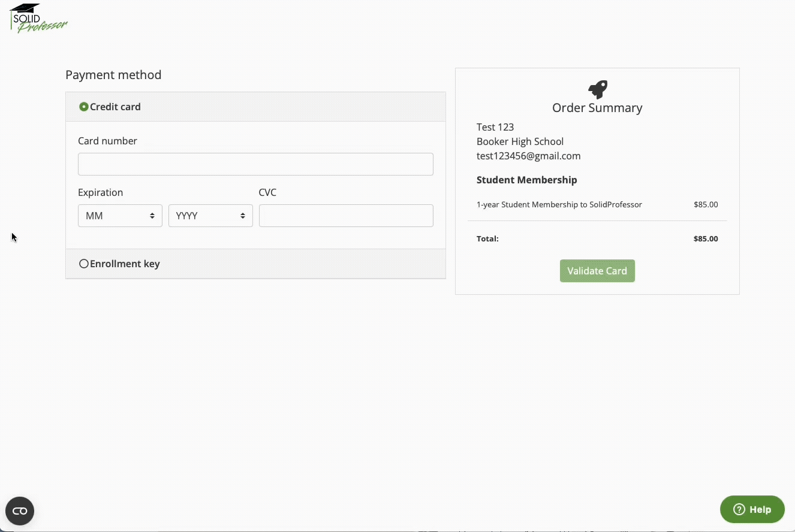
Task: Click the Total: label
Action: click(x=487, y=238)
